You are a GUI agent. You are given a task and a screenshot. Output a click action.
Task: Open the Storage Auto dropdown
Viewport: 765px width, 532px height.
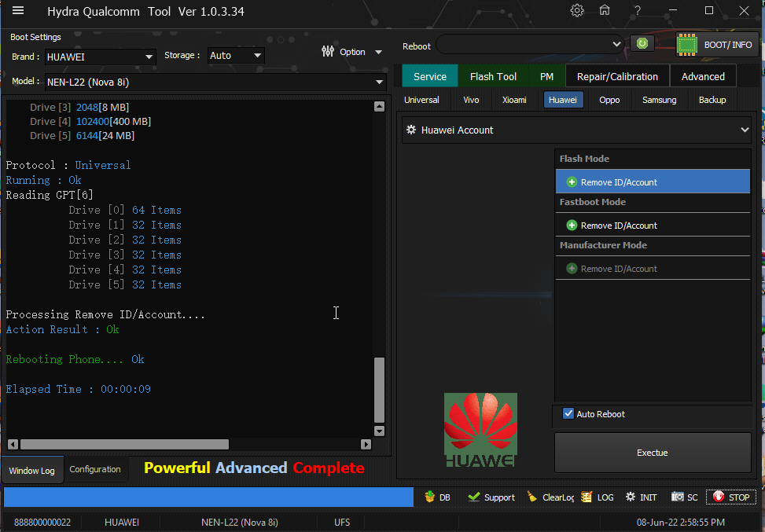[x=236, y=56]
